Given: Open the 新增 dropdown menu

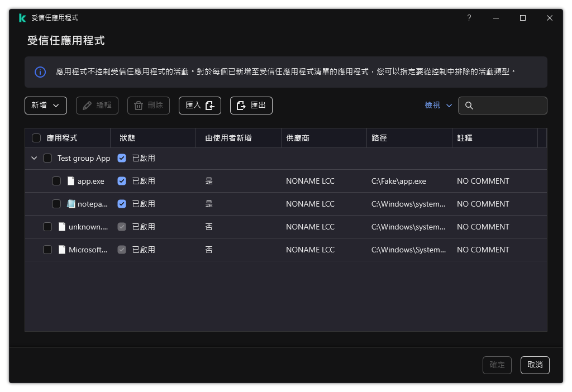Looking at the screenshot, I should pos(45,105).
